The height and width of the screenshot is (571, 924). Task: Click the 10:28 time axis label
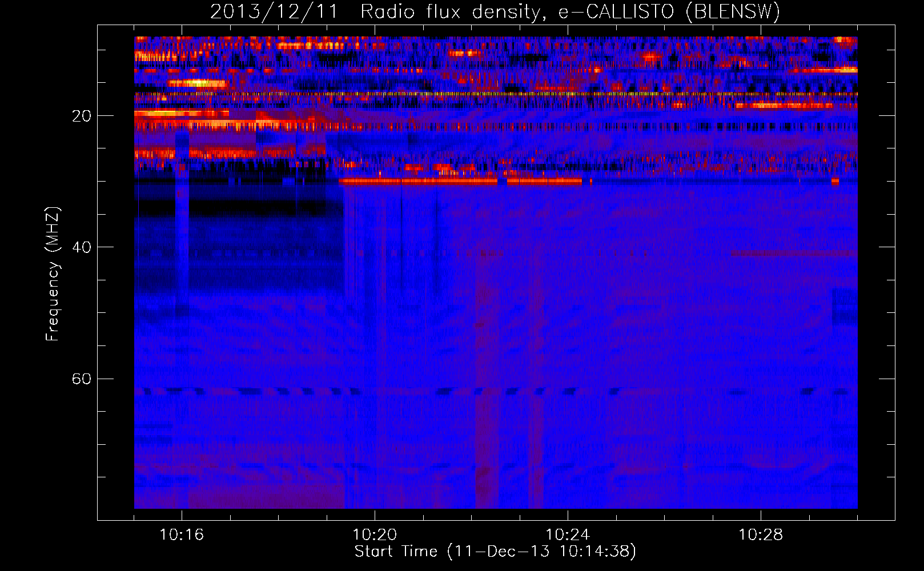(x=761, y=534)
